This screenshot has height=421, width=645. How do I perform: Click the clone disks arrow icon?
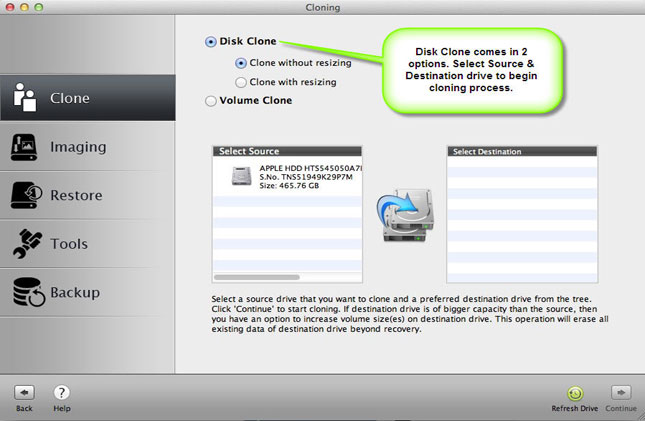pos(405,215)
